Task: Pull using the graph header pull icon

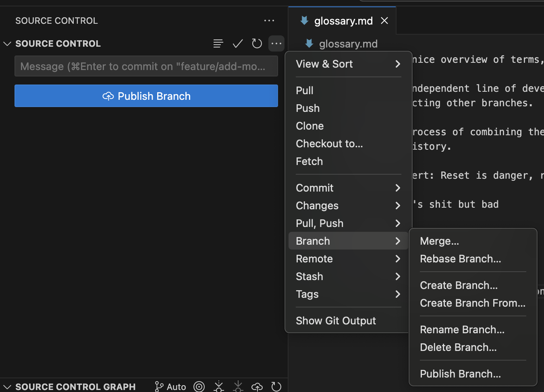Action: pyautogui.click(x=238, y=387)
